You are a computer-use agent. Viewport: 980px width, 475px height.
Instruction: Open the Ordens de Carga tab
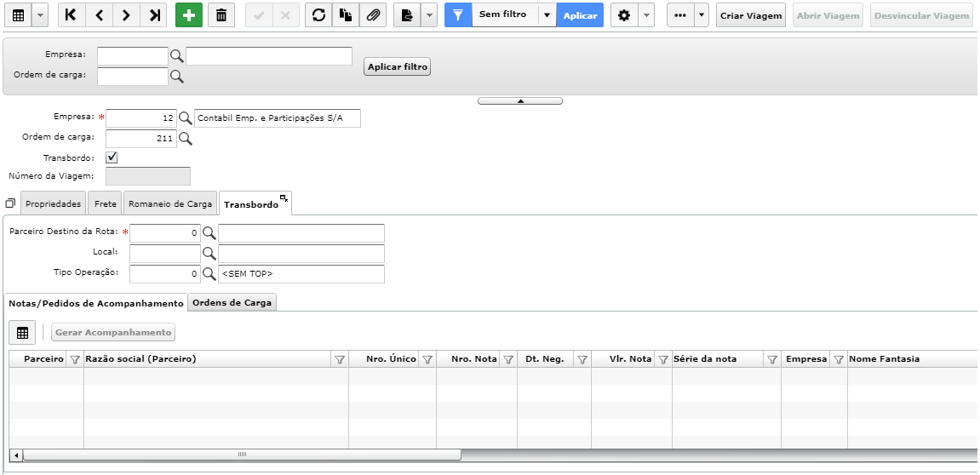tap(232, 302)
